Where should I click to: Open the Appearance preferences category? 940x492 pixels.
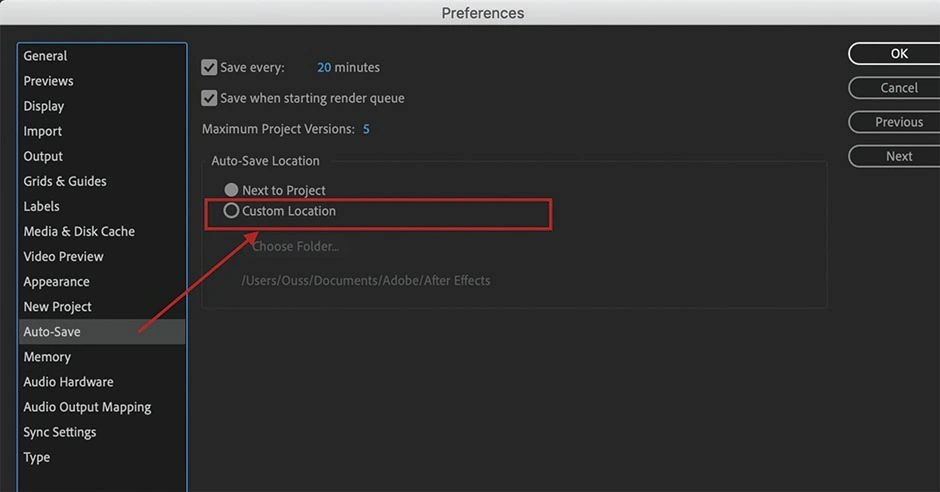click(x=57, y=282)
